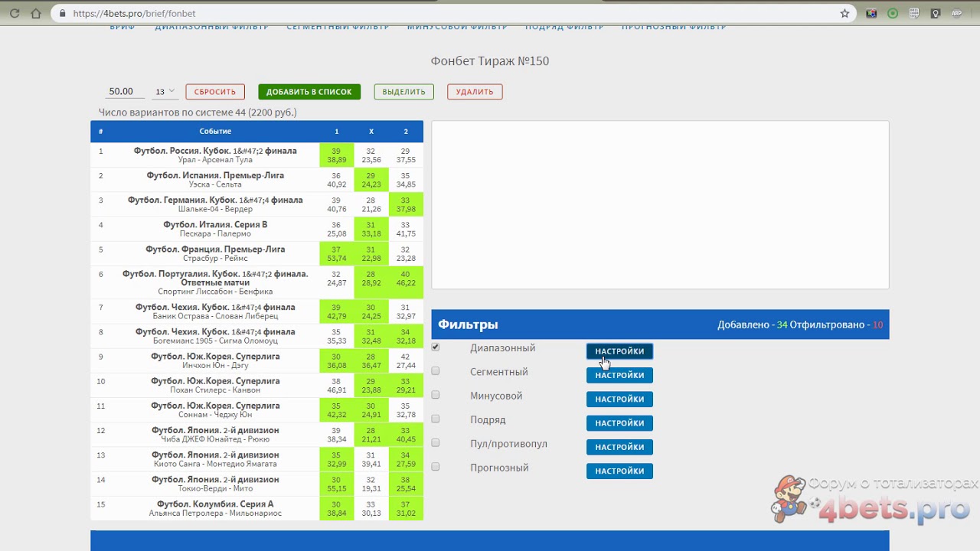
Task: Go to the browser home page
Action: [x=35, y=13]
